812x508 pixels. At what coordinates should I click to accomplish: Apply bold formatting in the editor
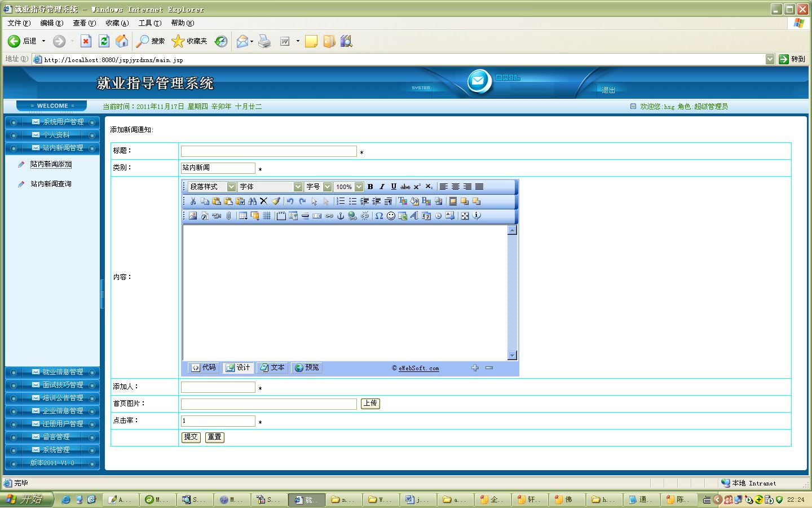click(x=370, y=187)
